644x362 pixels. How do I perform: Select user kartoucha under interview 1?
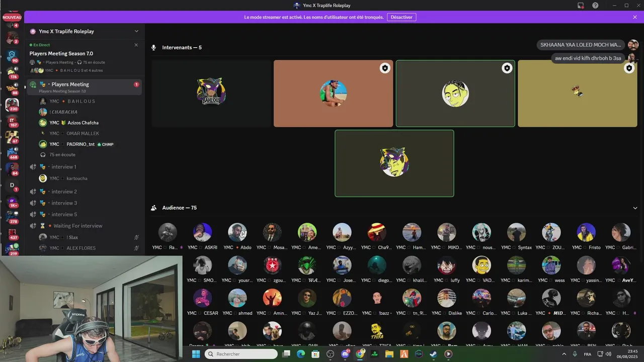(89, 178)
